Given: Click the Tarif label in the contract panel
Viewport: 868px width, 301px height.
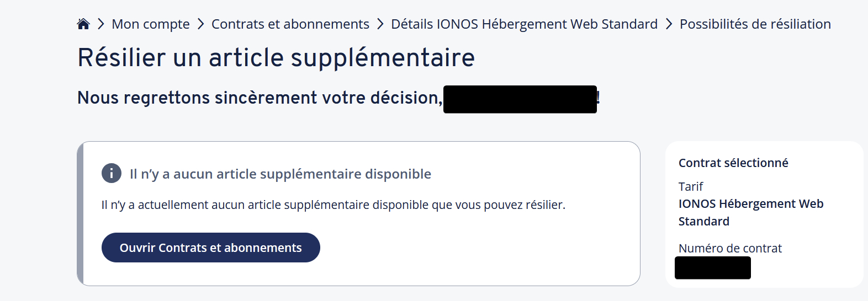Looking at the screenshot, I should pyautogui.click(x=690, y=186).
